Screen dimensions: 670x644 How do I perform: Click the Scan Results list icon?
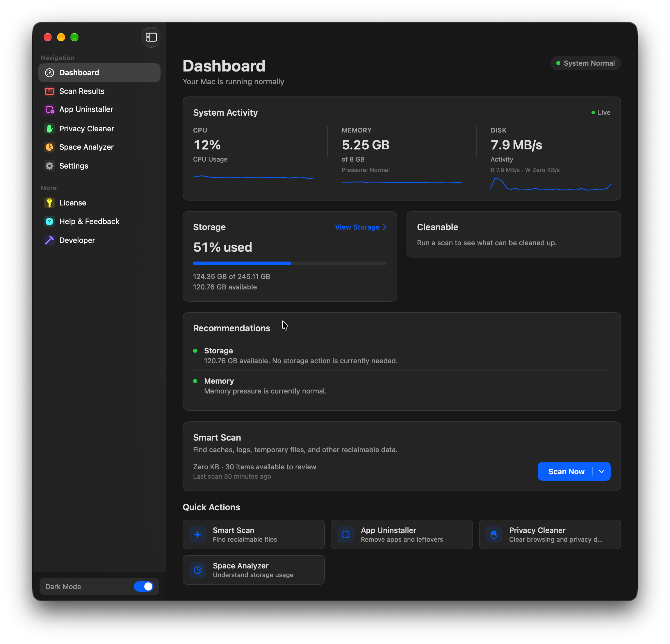point(49,91)
